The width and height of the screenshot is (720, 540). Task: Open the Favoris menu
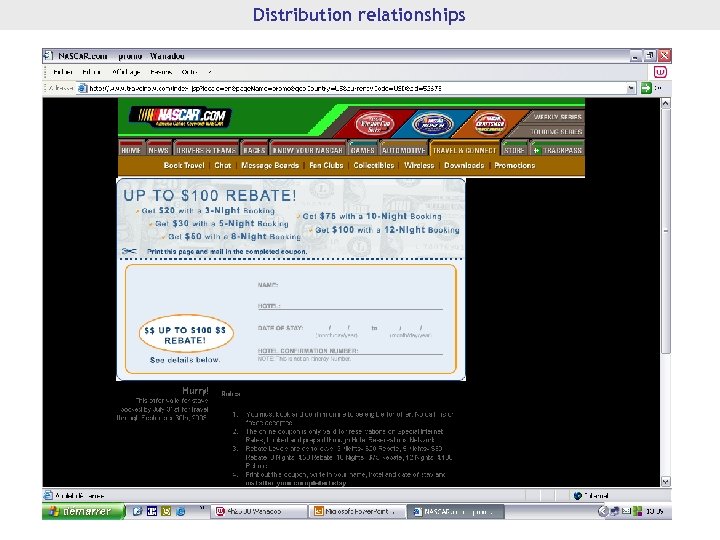(161, 72)
